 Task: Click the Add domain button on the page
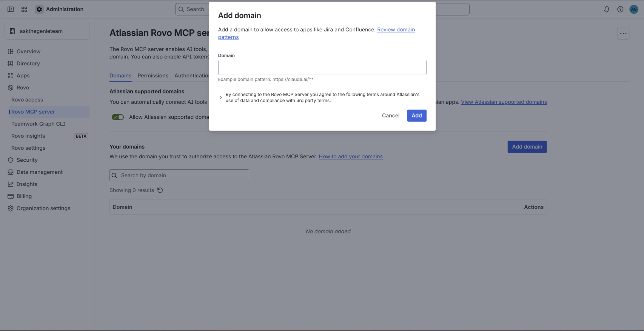527,147
